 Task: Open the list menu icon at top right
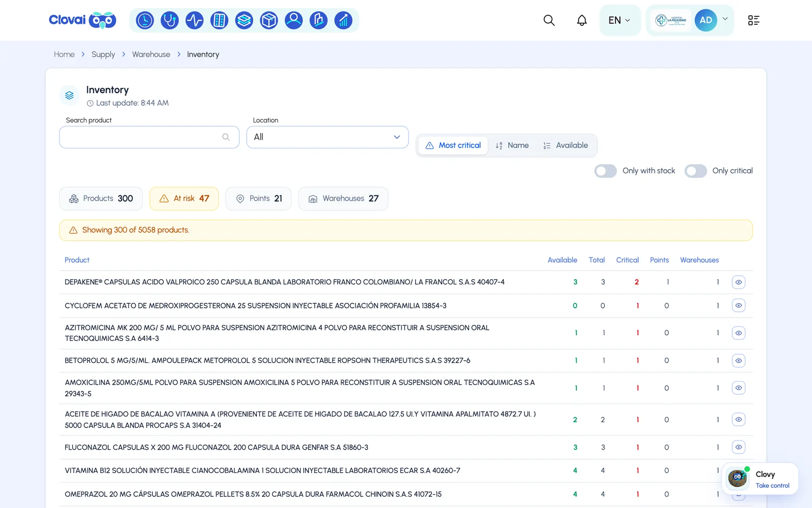tap(754, 20)
